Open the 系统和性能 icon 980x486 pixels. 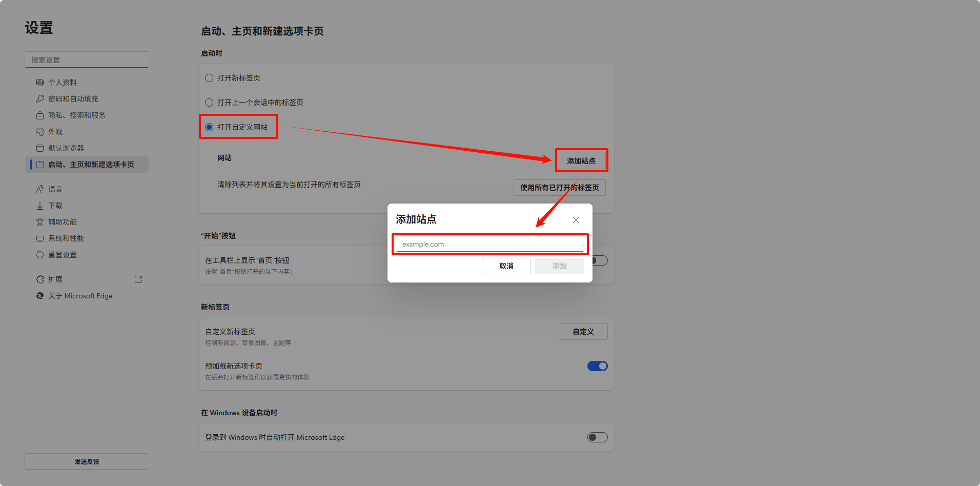pyautogui.click(x=40, y=238)
